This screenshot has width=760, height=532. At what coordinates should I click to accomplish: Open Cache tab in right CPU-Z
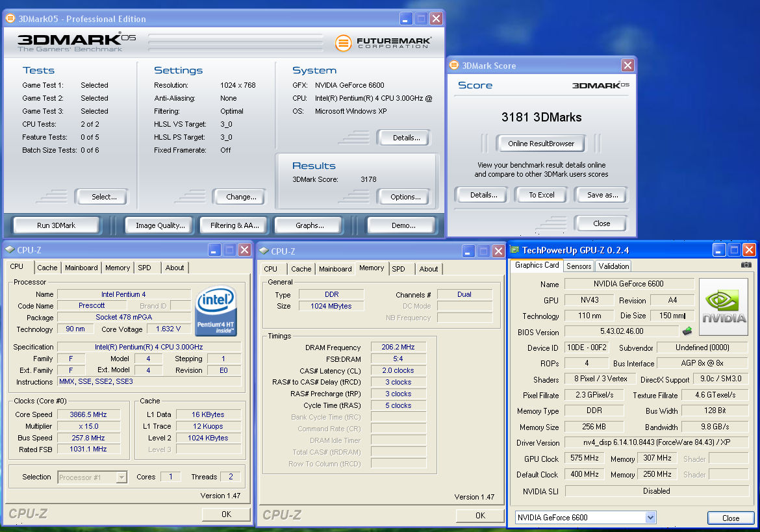(x=301, y=269)
